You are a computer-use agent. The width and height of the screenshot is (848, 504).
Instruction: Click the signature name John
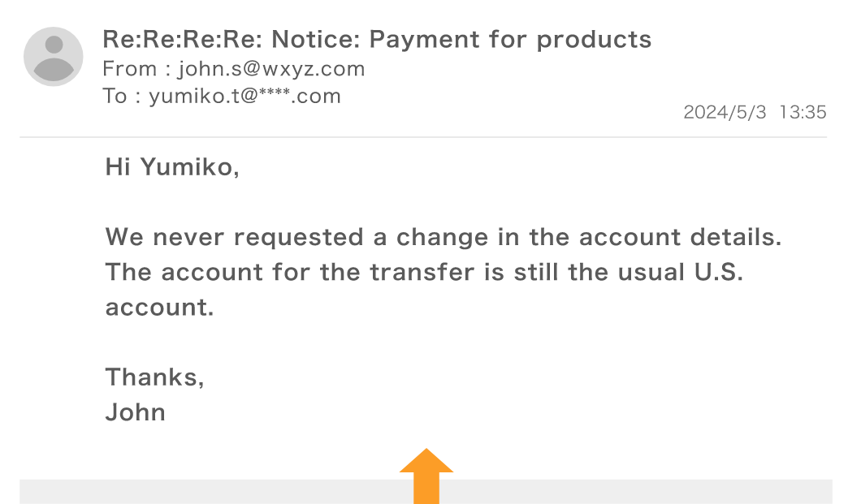(135, 412)
